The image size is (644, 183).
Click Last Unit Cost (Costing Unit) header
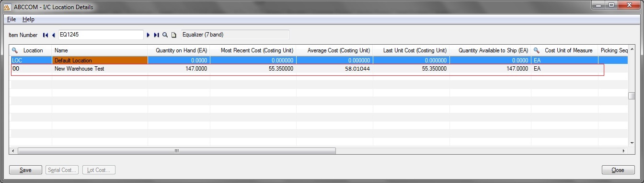(x=411, y=50)
